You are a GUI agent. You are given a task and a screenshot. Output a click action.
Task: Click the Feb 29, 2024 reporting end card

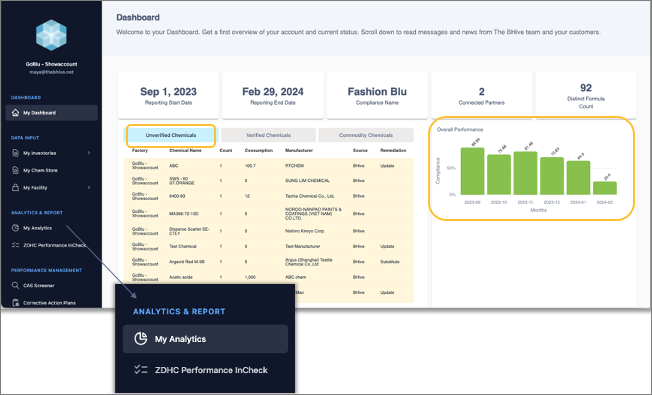[x=273, y=95]
